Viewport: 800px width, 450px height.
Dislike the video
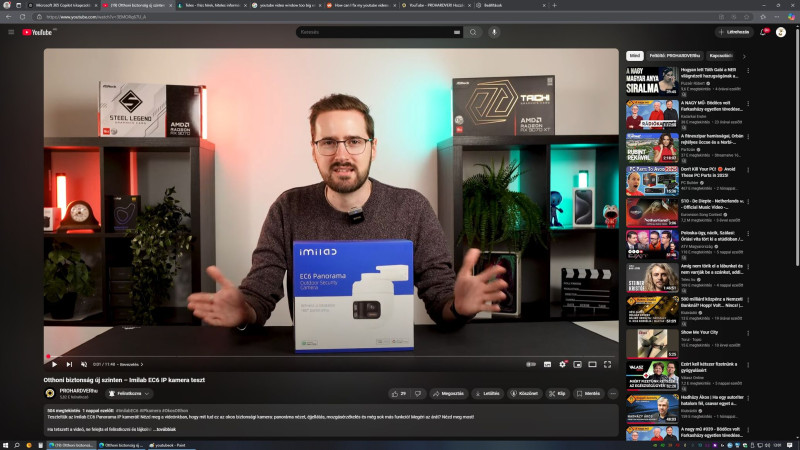pyautogui.click(x=418, y=393)
